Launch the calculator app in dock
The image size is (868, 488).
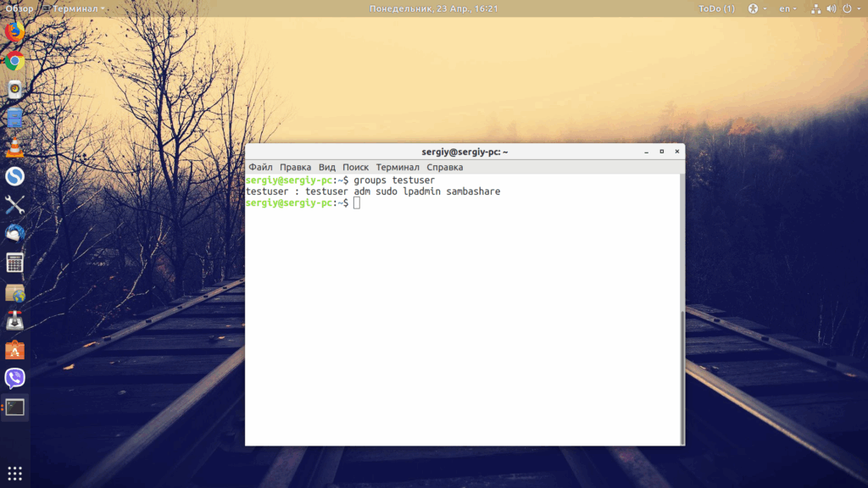coord(15,263)
